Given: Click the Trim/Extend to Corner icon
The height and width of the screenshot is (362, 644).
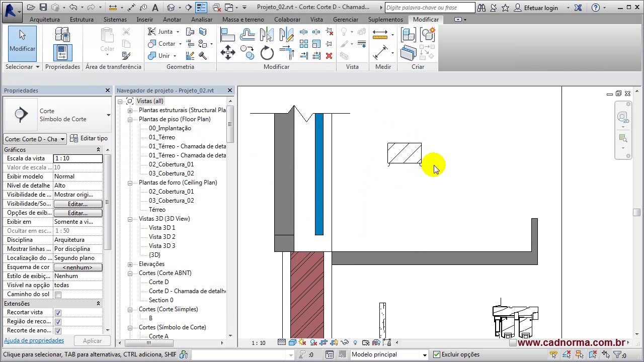Looking at the screenshot, I should 286,53.
